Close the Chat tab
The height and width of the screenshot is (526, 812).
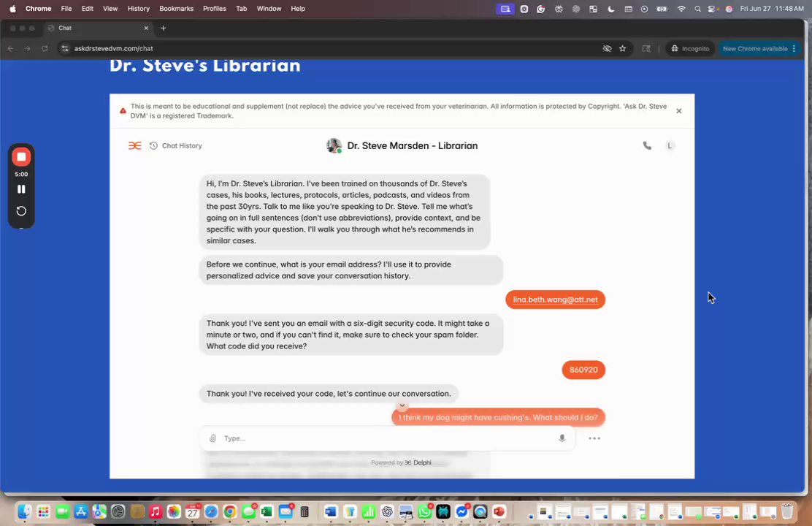(146, 28)
